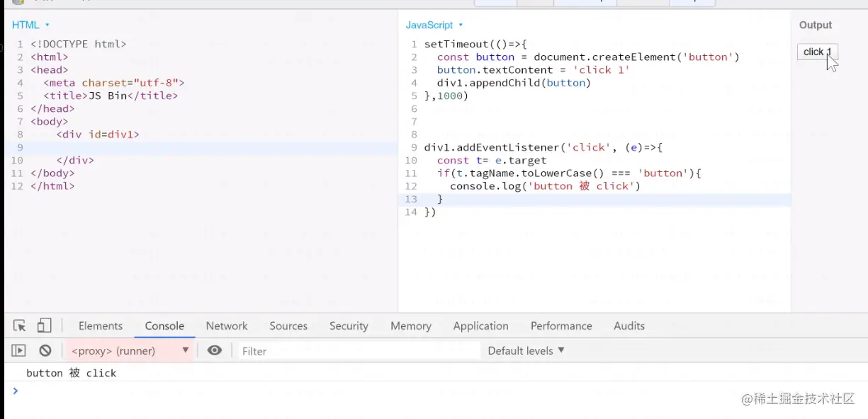Click the if(t.tagName.toLowerCase() line
Screen dimensions: 868x419
(569, 173)
